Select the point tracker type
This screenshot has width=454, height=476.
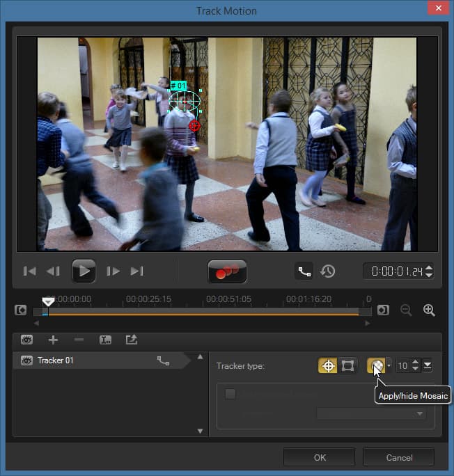tap(328, 365)
